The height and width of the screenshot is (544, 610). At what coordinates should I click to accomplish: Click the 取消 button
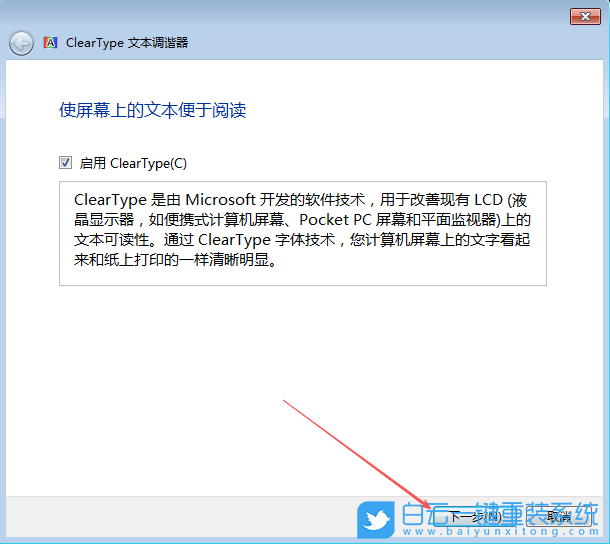coord(559,517)
